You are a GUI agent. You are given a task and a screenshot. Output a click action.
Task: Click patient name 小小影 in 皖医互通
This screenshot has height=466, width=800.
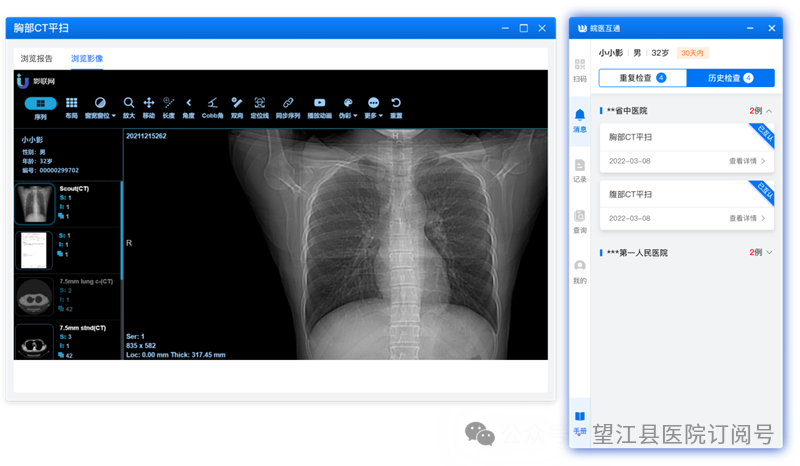coord(611,53)
